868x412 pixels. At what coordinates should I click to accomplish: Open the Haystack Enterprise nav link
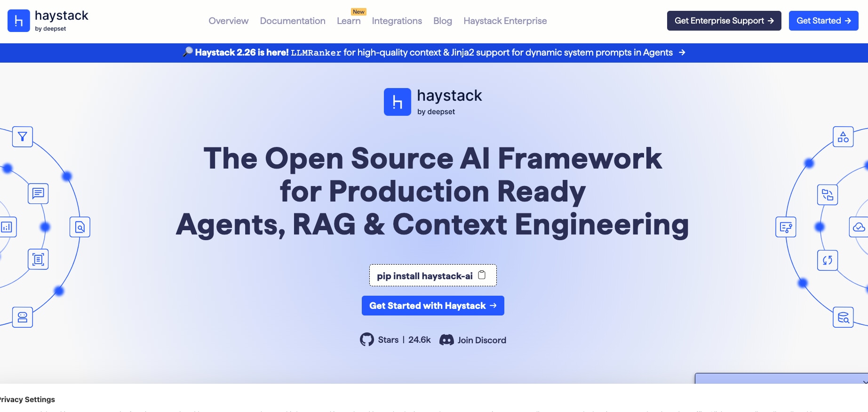point(505,21)
